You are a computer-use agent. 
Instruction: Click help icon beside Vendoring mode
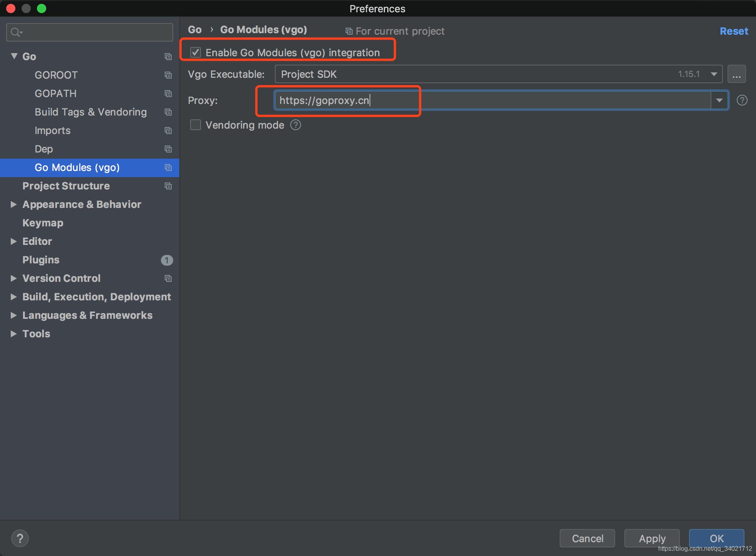(296, 125)
